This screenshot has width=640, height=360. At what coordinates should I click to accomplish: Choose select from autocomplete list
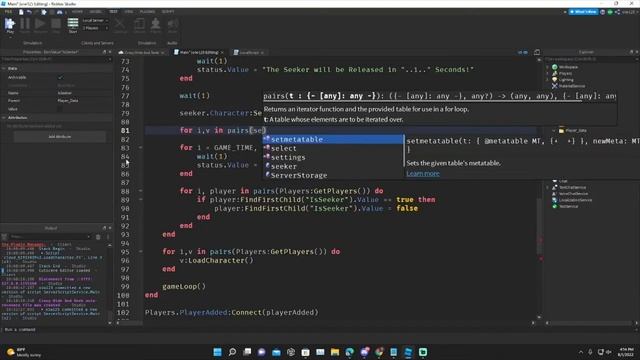click(x=332, y=148)
